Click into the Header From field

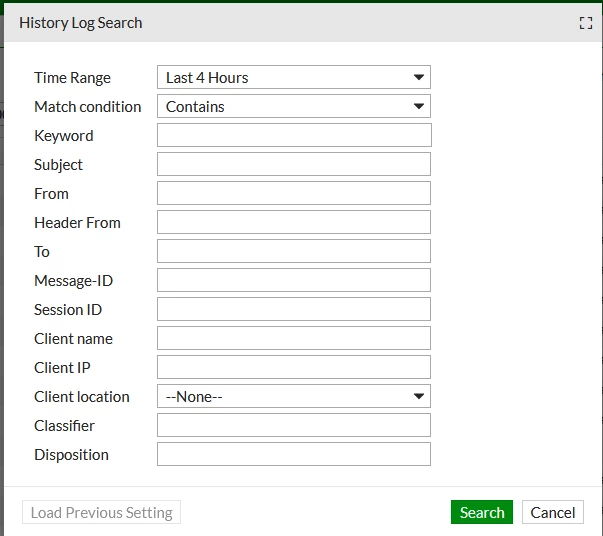click(294, 222)
